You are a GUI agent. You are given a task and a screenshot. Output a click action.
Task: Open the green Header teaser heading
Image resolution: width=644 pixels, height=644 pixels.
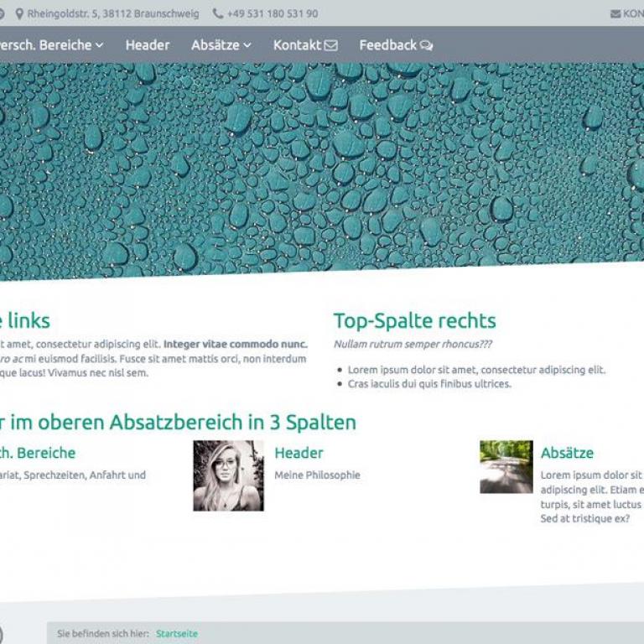click(x=299, y=453)
